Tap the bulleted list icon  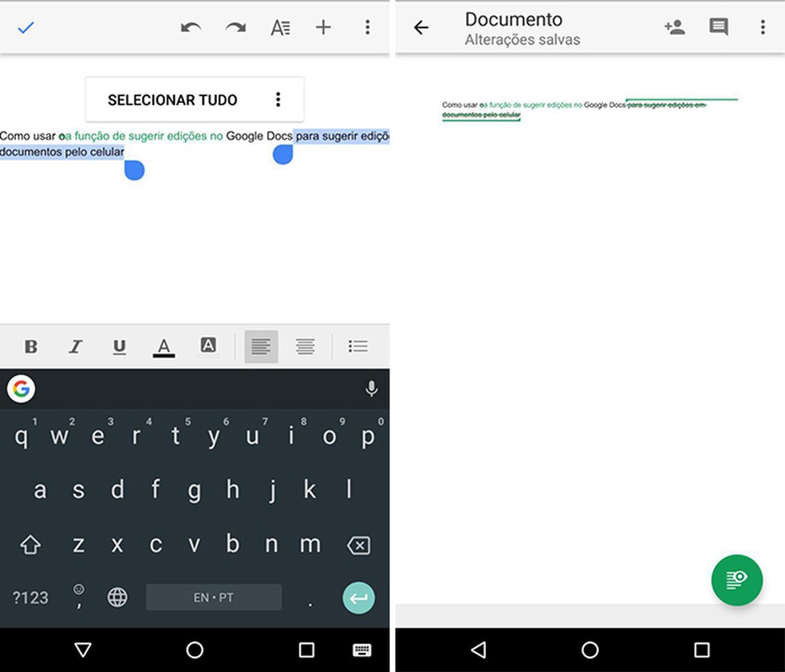pos(357,346)
